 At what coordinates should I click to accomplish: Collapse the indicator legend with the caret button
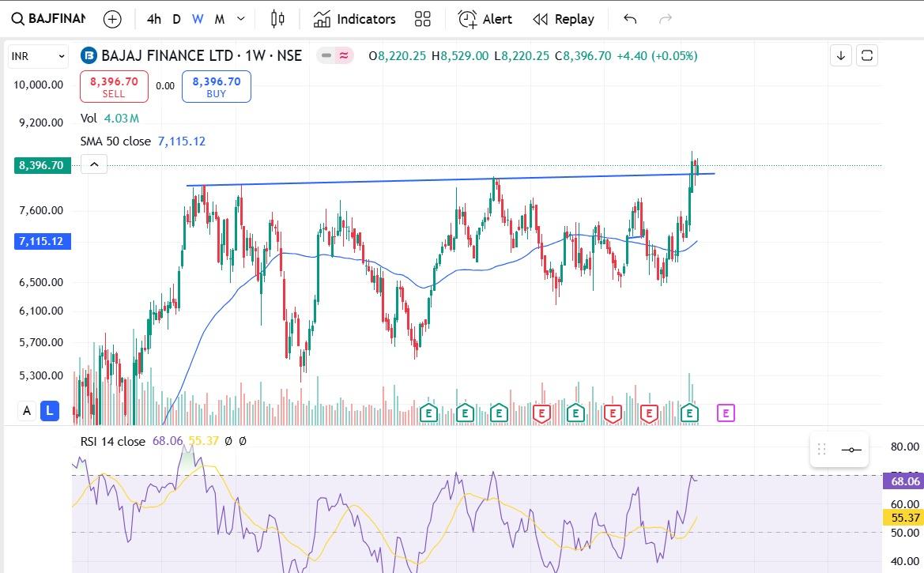(x=94, y=164)
